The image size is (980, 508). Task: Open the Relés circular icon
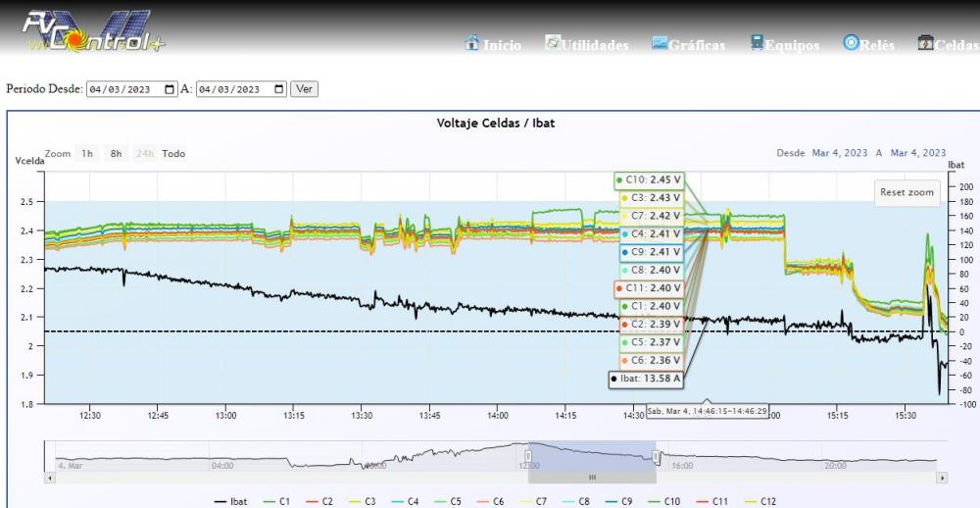(851, 42)
